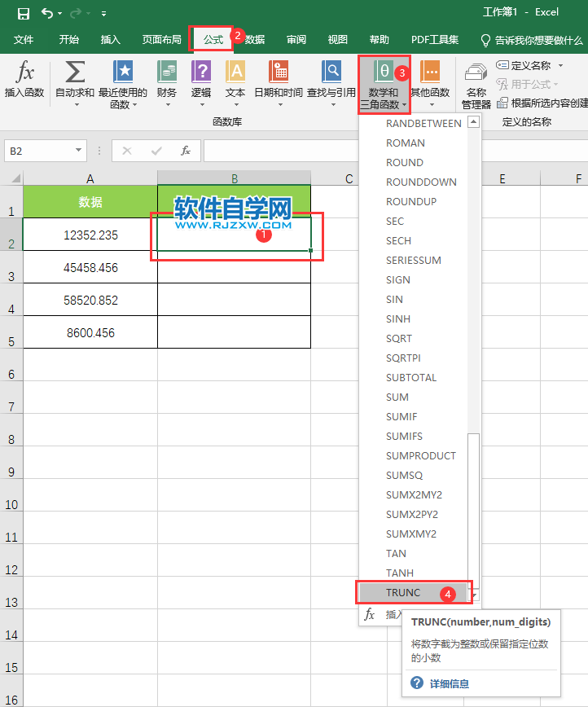Choose ROUNDUP from function list
The height and width of the screenshot is (707, 588).
(413, 201)
